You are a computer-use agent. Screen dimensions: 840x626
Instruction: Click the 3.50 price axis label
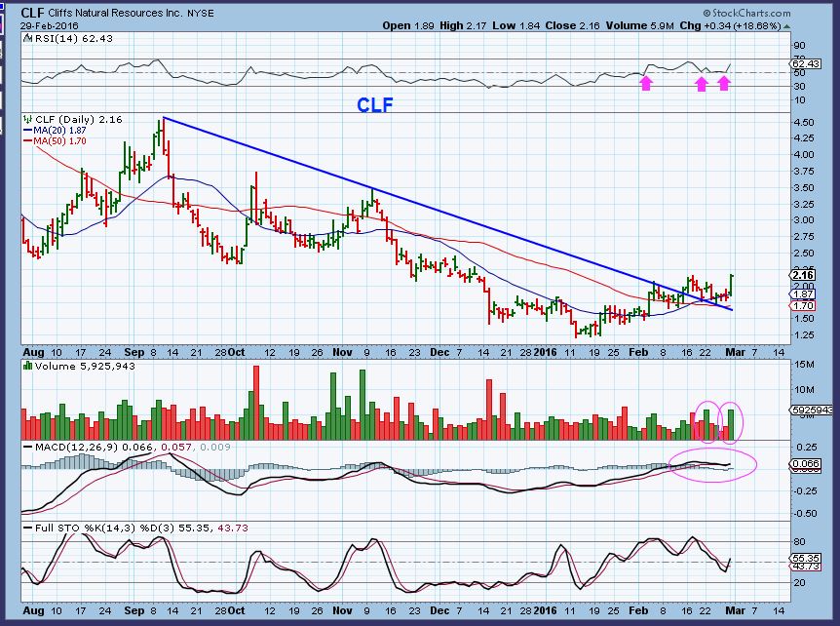point(804,188)
